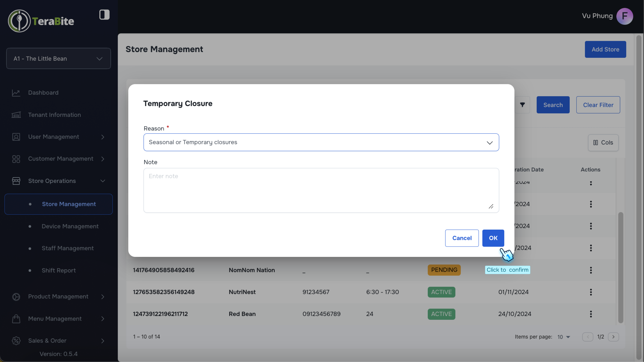Open actions menu for NomNom Nation row
Image resolution: width=644 pixels, height=362 pixels.
pyautogui.click(x=591, y=270)
